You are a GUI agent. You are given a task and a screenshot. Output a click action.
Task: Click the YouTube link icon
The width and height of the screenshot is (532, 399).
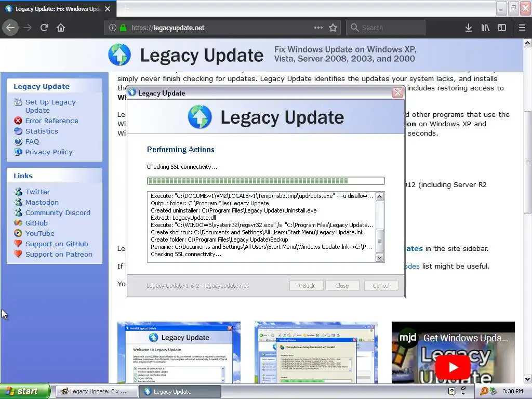pos(18,233)
